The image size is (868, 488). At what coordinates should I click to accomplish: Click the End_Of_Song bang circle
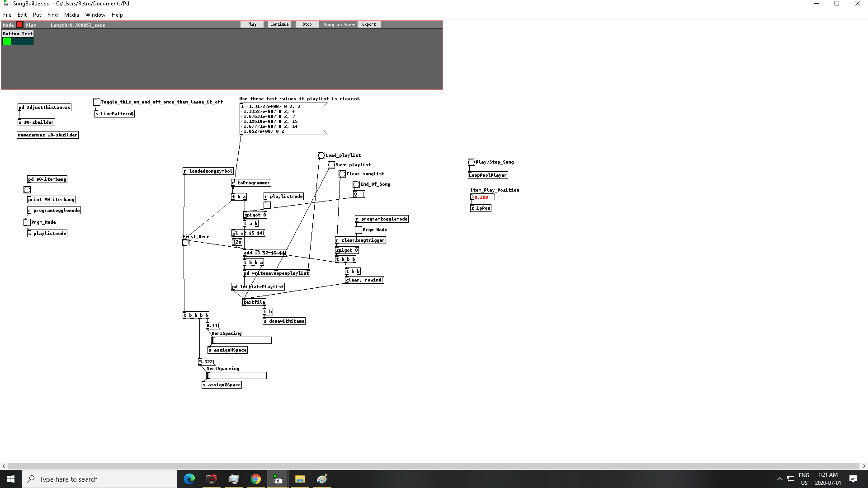click(356, 184)
